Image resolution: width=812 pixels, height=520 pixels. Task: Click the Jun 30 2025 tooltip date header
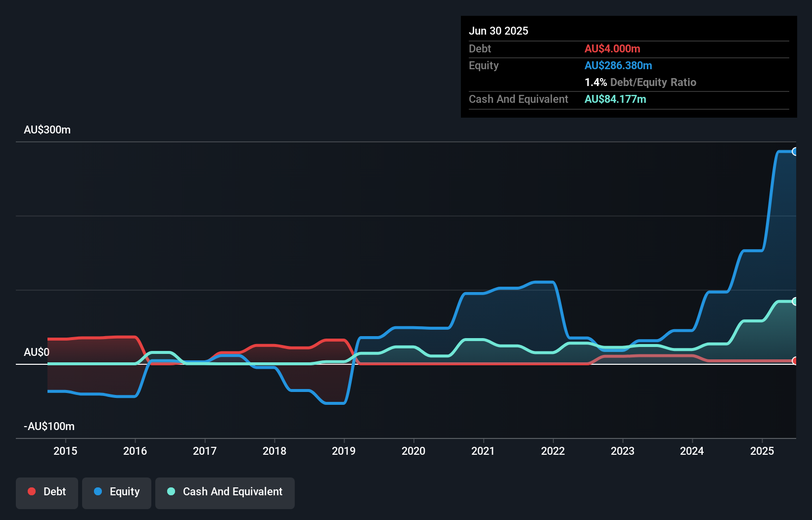click(x=498, y=31)
